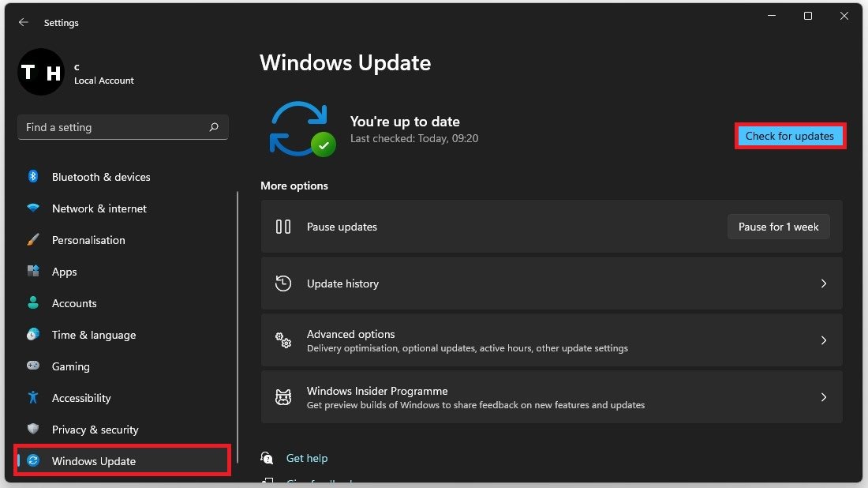Click the Update history clock icon
Viewport: 868px width, 488px height.
[x=282, y=283]
